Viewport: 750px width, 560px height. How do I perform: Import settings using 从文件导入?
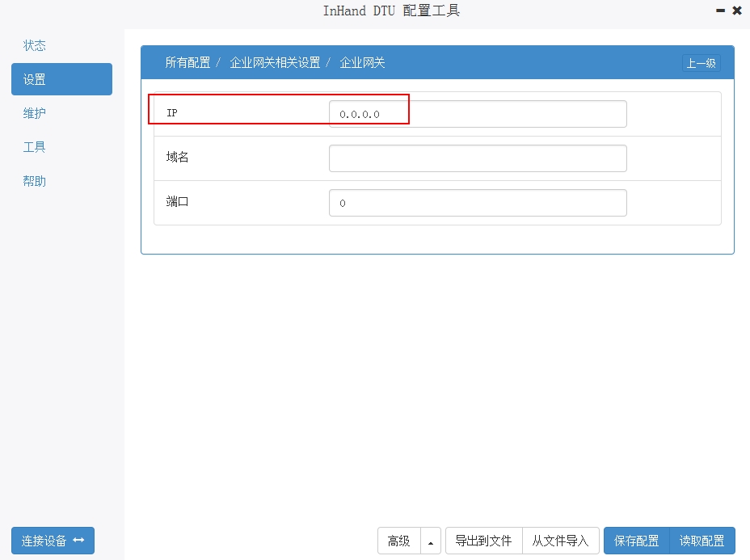560,541
